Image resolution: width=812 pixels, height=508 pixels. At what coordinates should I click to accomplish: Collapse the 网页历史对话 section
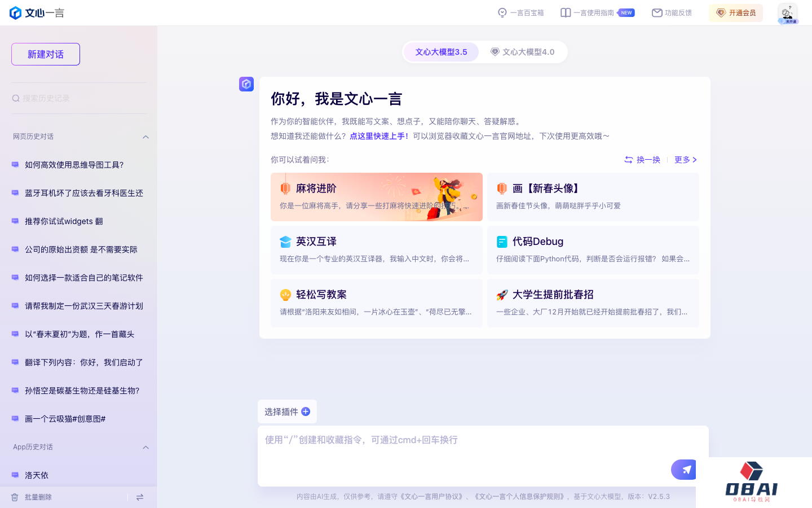coord(145,137)
